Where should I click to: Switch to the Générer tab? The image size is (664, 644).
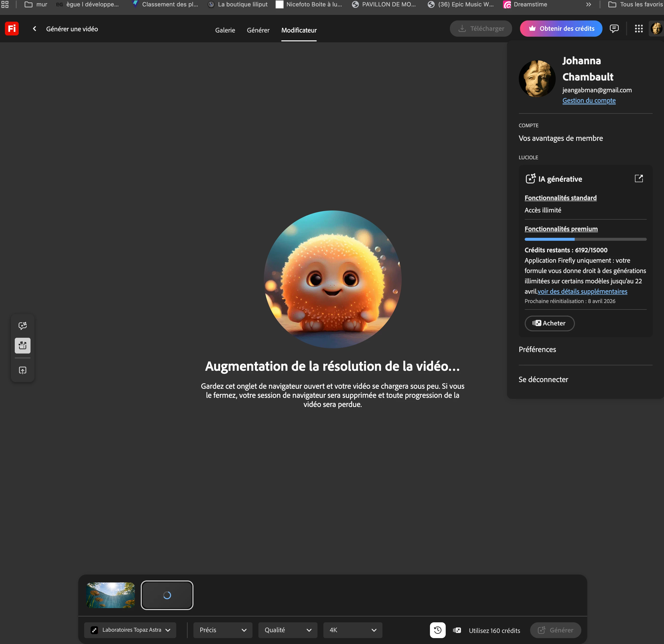[258, 30]
